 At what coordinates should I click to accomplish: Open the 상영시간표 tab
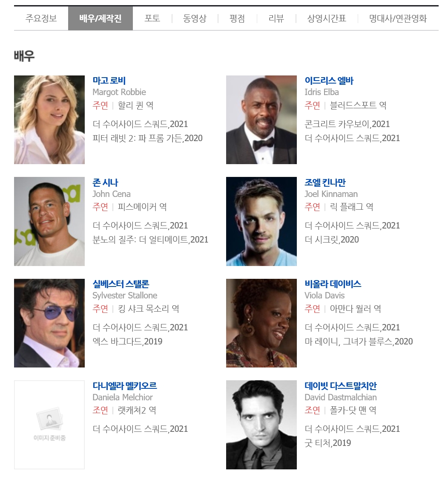click(327, 18)
